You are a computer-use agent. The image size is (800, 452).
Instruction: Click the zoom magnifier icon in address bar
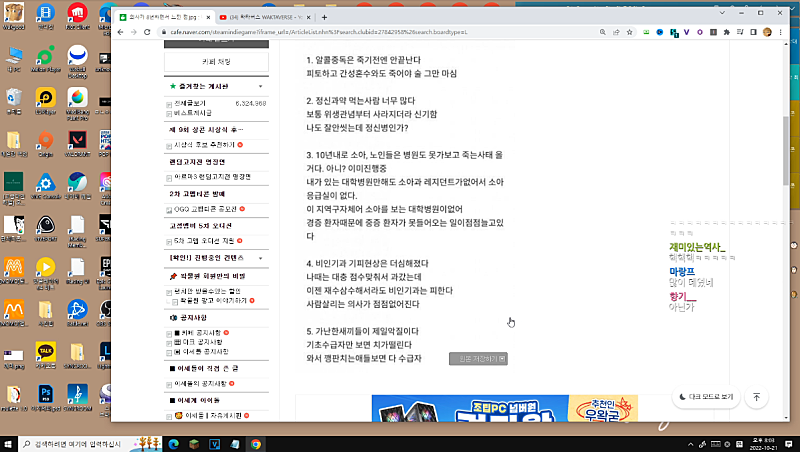point(603,32)
